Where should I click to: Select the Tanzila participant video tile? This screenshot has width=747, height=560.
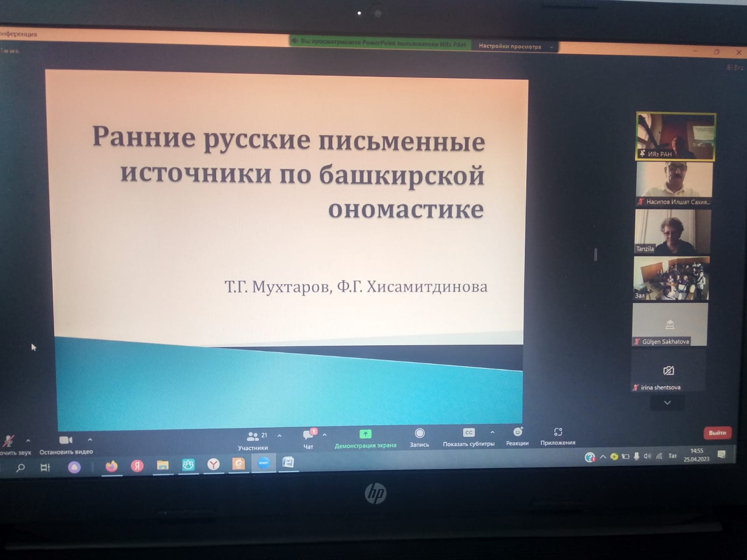click(x=672, y=231)
